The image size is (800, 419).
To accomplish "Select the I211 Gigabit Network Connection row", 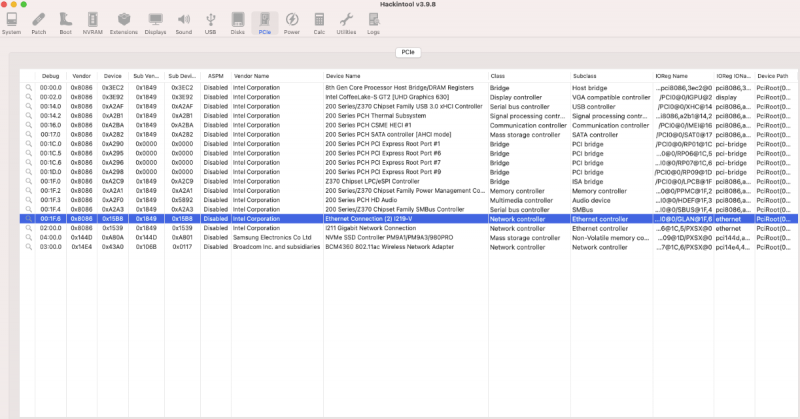I will [x=409, y=228].
